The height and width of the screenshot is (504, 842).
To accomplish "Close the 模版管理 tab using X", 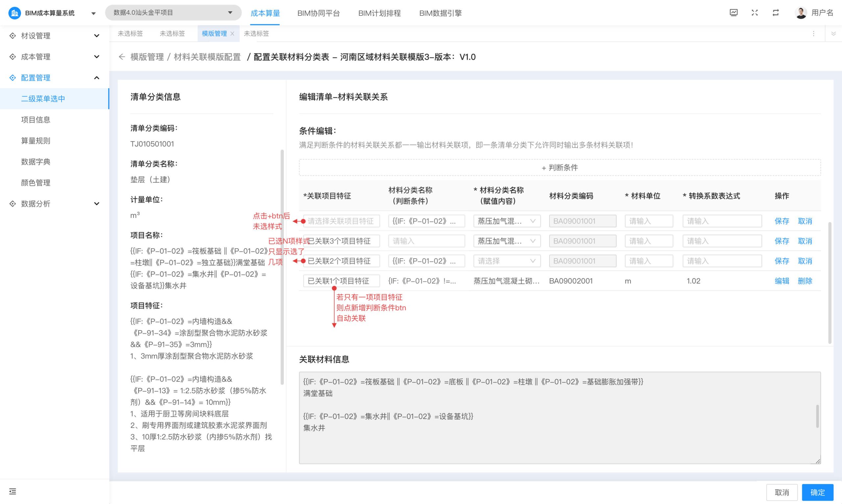I will tap(233, 34).
